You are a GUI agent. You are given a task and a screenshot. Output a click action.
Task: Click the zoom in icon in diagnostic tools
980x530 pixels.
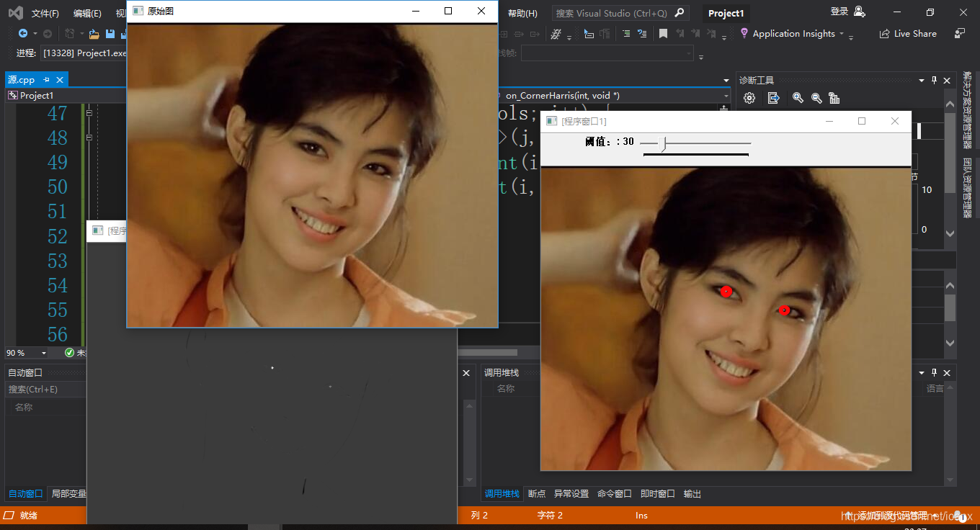798,98
